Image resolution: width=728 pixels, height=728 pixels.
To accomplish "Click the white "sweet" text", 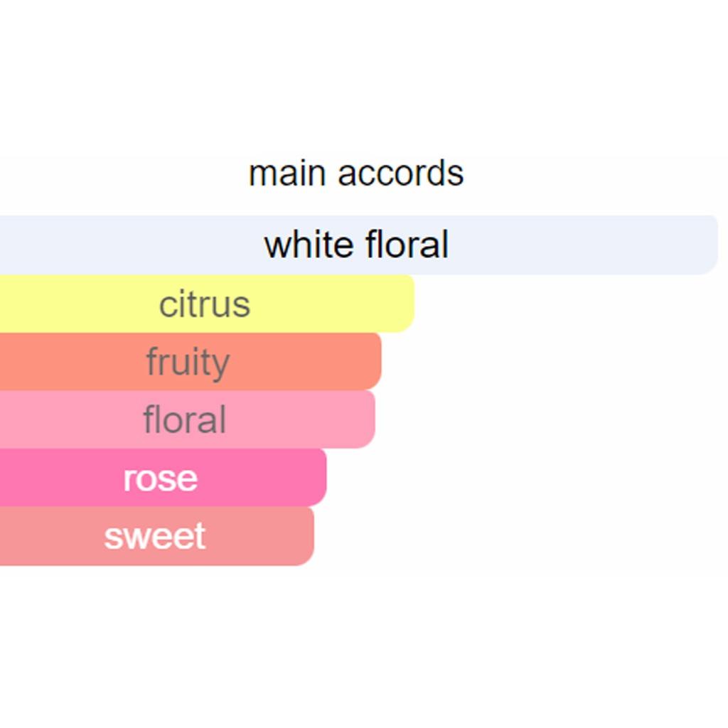I will (155, 536).
